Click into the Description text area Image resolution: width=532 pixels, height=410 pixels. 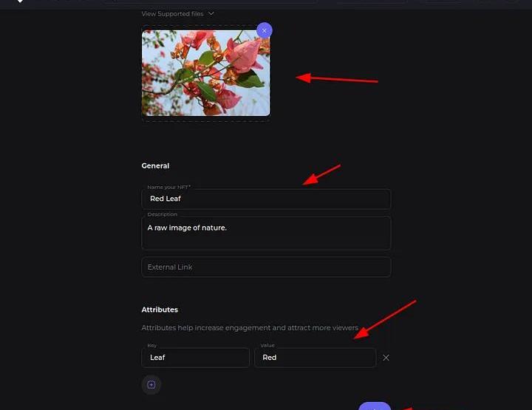(266, 233)
